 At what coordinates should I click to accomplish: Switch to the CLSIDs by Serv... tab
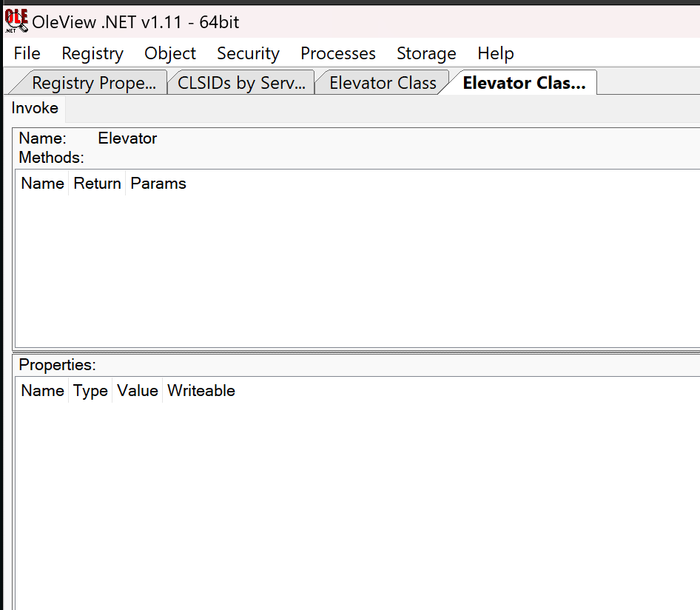coord(241,83)
